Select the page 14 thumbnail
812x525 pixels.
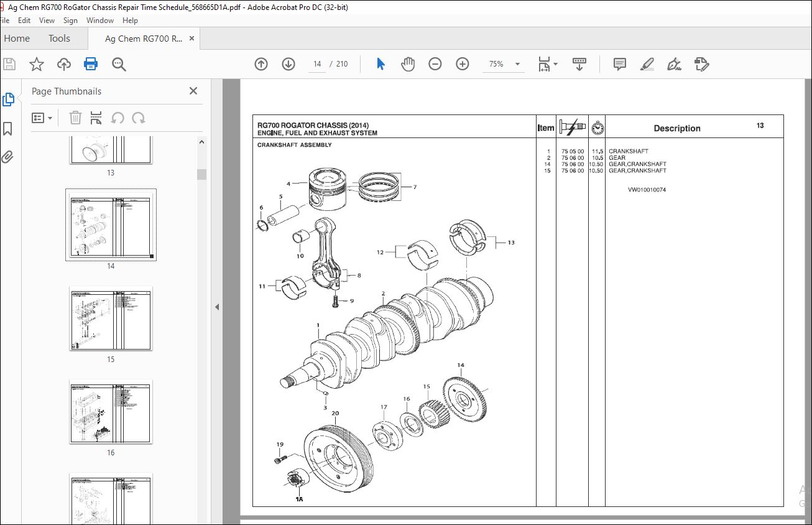coord(111,225)
